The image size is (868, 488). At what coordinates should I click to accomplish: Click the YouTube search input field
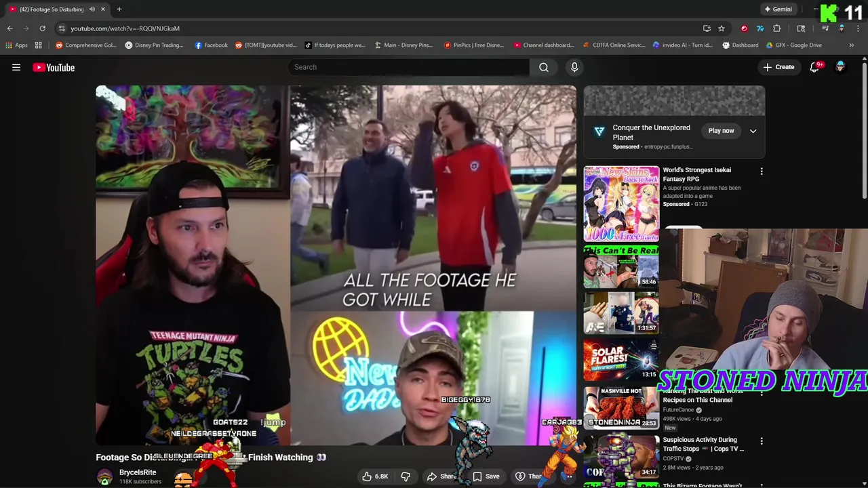coord(409,67)
